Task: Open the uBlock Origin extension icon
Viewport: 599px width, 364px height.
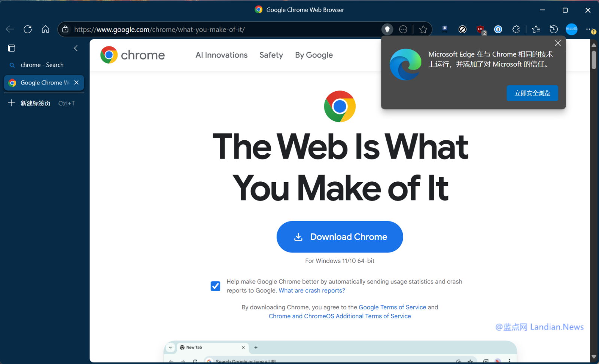Action: pos(480,29)
